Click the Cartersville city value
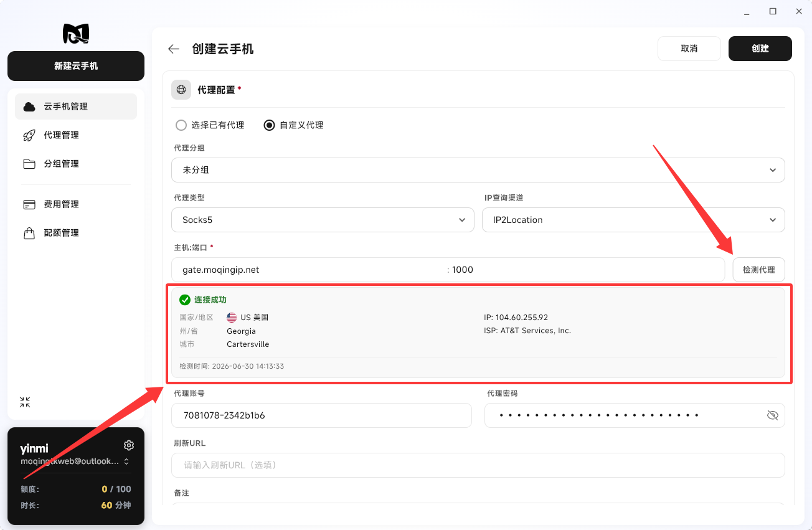Screen dimensions: 812x530 pyautogui.click(x=248, y=344)
